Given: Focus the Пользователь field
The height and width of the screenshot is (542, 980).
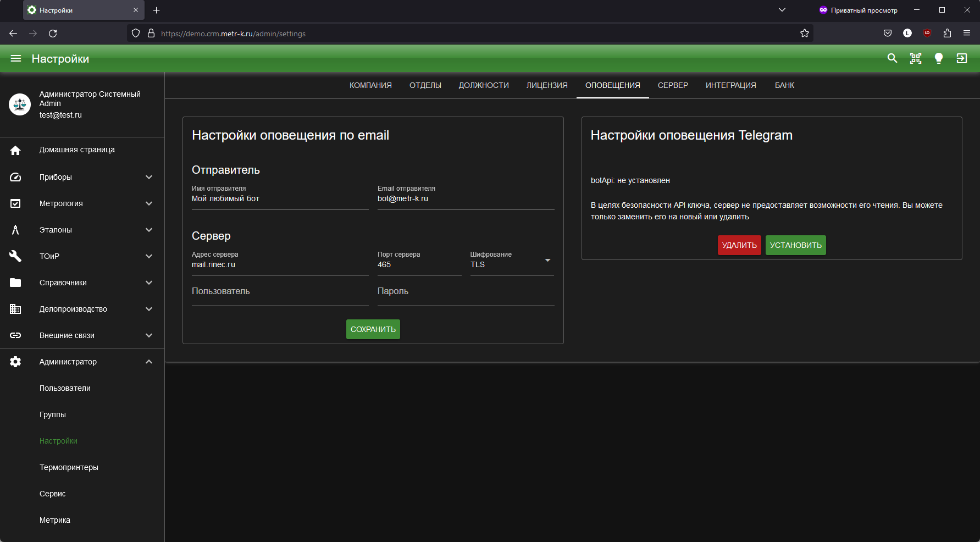Looking at the screenshot, I should click(x=280, y=293).
